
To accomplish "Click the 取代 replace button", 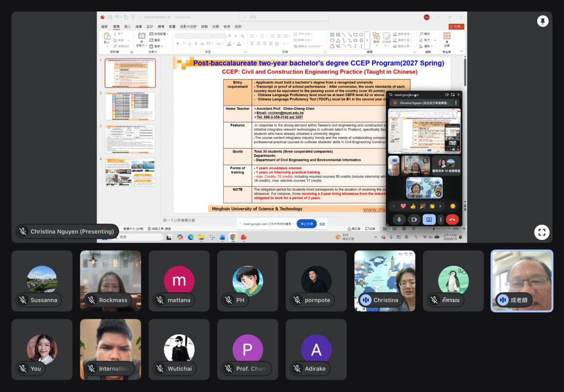I will pos(425,40).
